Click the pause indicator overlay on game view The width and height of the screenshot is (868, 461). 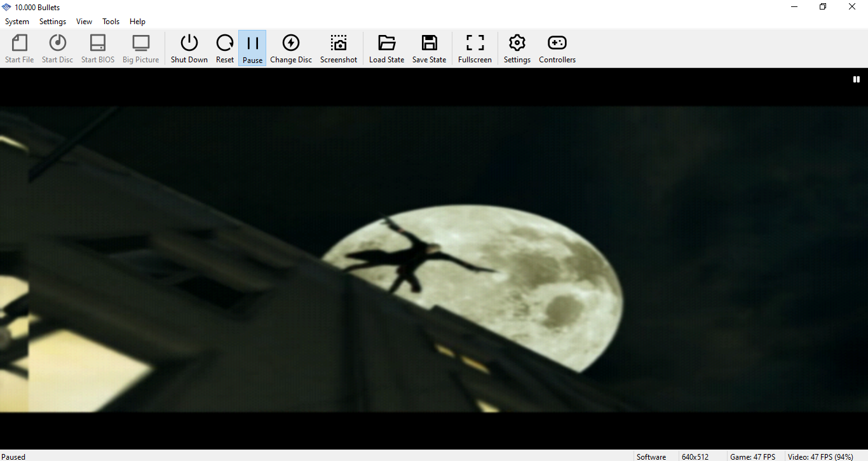coord(856,79)
